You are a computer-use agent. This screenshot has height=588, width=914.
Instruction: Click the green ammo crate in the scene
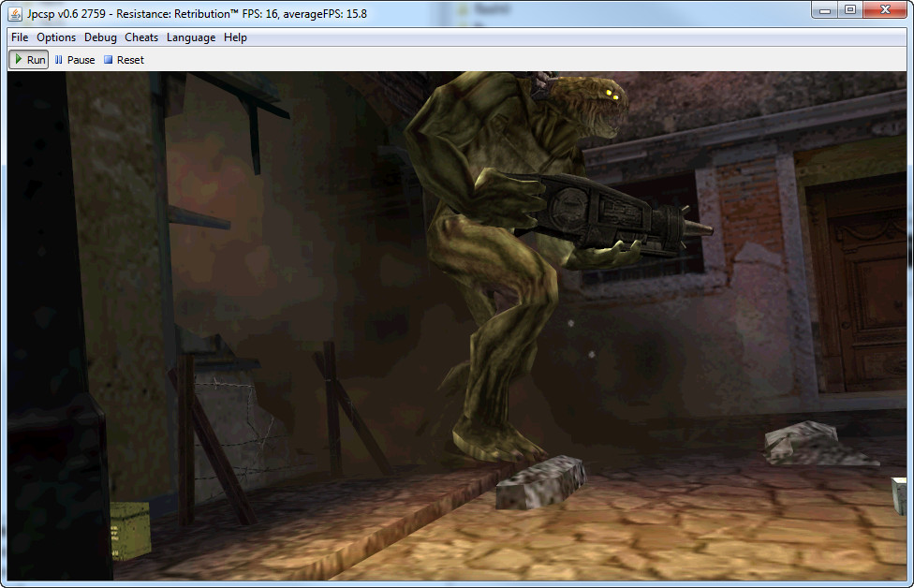(x=129, y=531)
